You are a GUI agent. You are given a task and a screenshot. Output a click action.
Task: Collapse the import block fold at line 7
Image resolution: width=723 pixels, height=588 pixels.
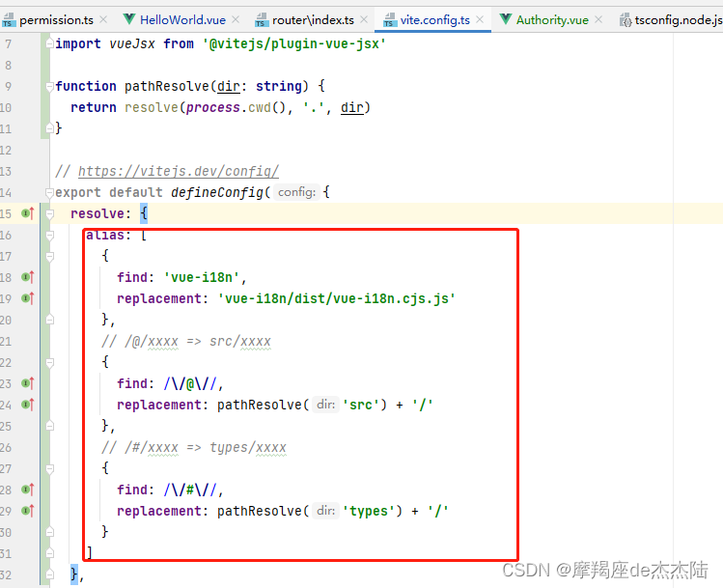pos(50,43)
